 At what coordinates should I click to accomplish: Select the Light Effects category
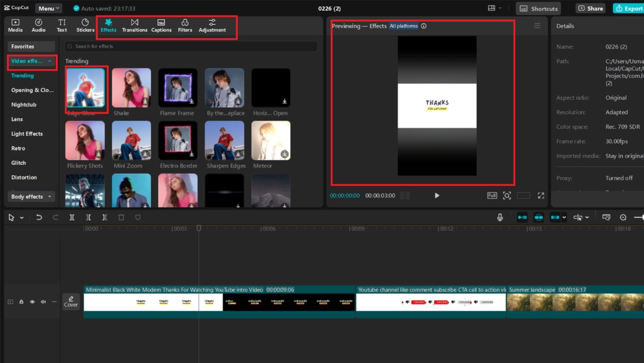click(27, 134)
